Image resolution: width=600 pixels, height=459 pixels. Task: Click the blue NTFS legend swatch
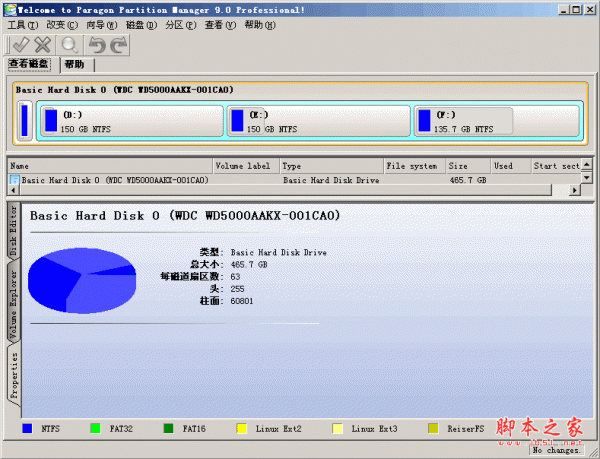pos(27,428)
